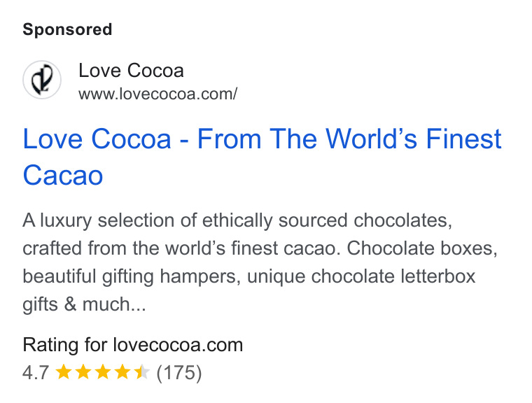
Task: Click the 4.7 rating number
Action: click(x=36, y=372)
